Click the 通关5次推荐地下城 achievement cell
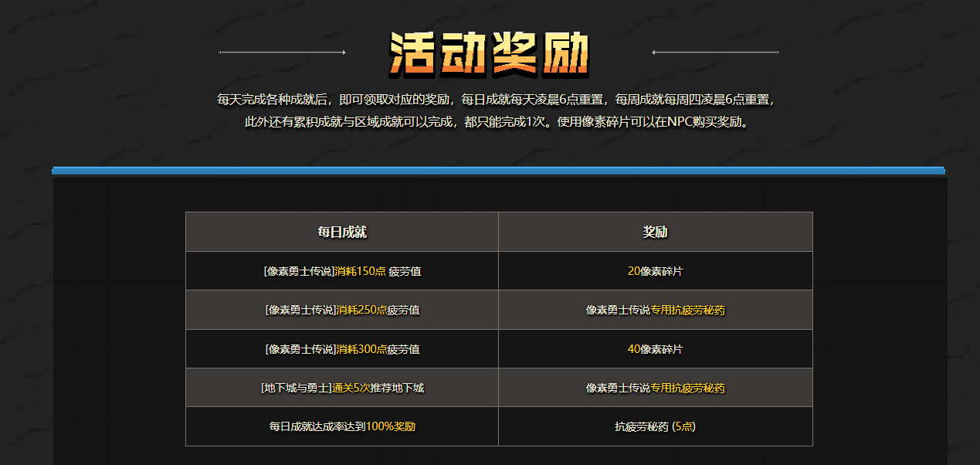The image size is (980, 465). [x=342, y=388]
